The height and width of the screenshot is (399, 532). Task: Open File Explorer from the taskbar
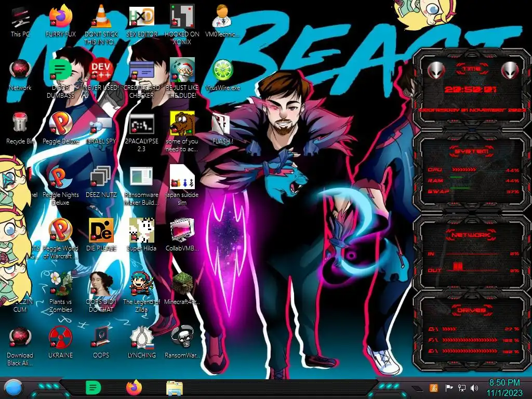[175, 388]
